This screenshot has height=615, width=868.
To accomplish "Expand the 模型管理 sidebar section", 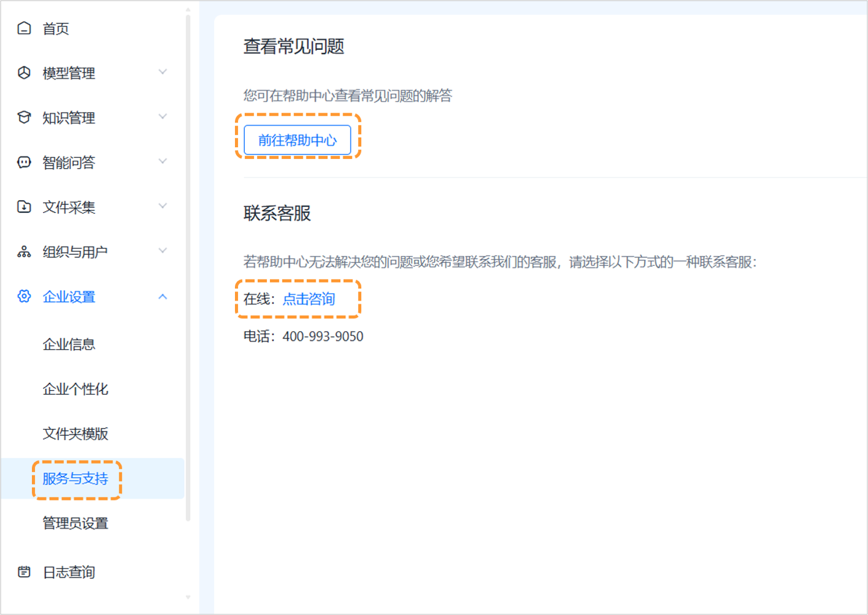I will pos(162,72).
